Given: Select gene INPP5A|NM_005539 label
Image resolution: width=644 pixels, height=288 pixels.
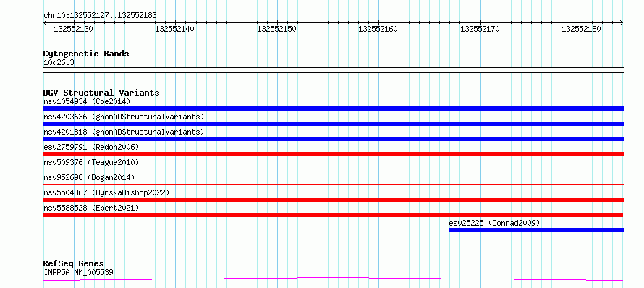Looking at the screenshot, I should click(78, 272).
